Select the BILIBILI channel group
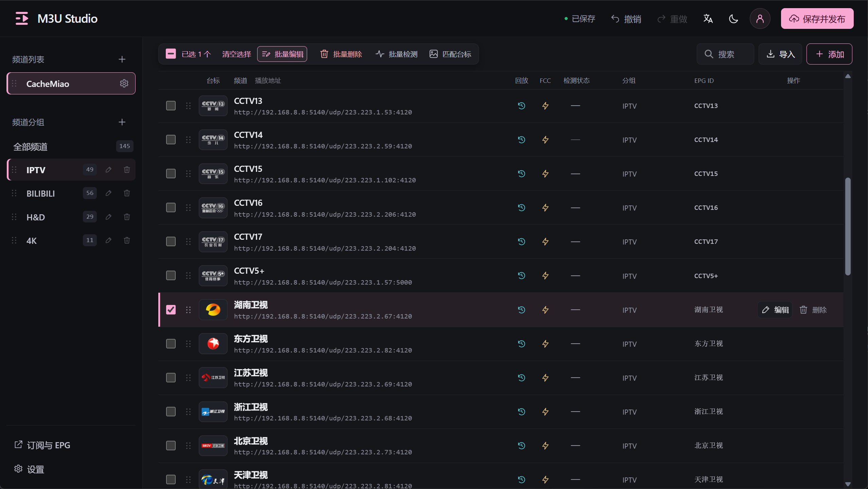The image size is (868, 489). tap(71, 193)
